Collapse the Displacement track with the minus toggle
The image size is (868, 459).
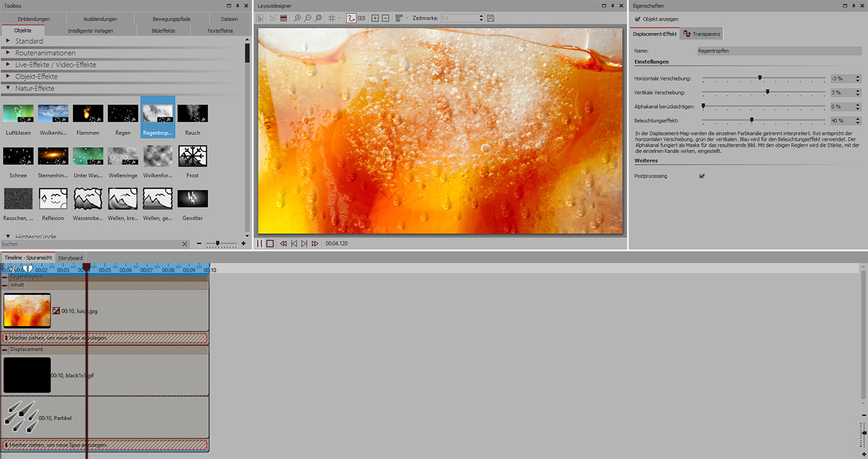pyautogui.click(x=5, y=349)
